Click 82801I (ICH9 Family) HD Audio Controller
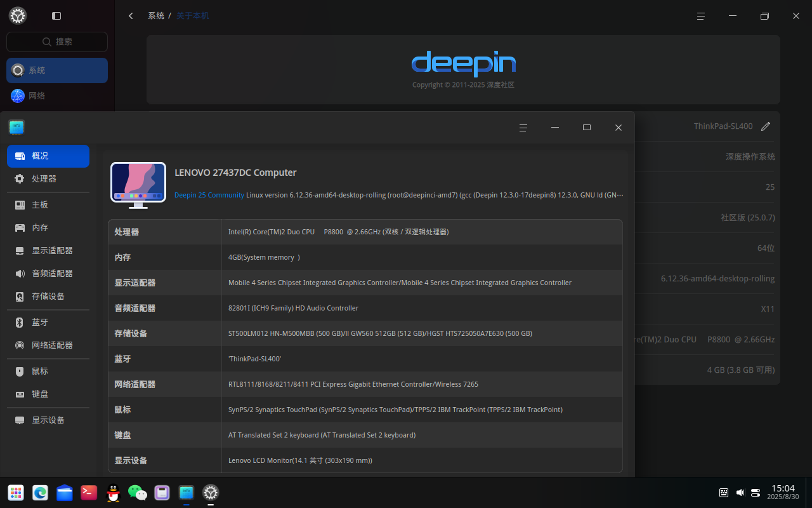This screenshot has height=508, width=812. pyautogui.click(x=293, y=309)
